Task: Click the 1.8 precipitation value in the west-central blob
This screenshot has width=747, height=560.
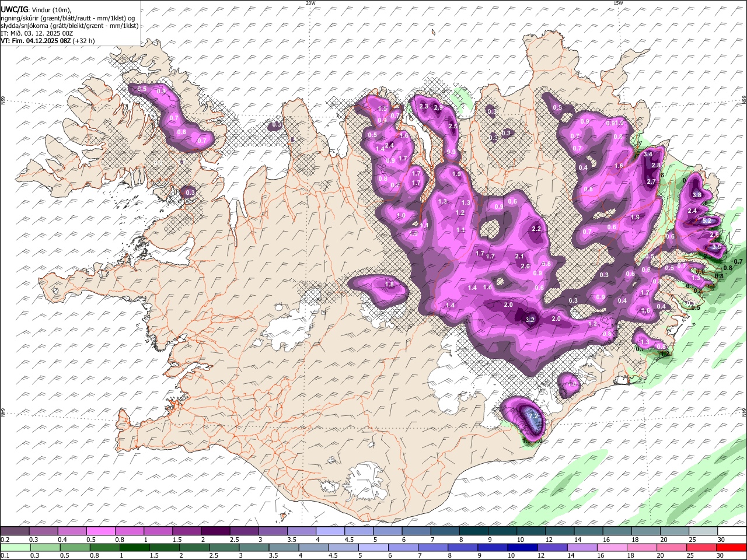Action: (390, 284)
